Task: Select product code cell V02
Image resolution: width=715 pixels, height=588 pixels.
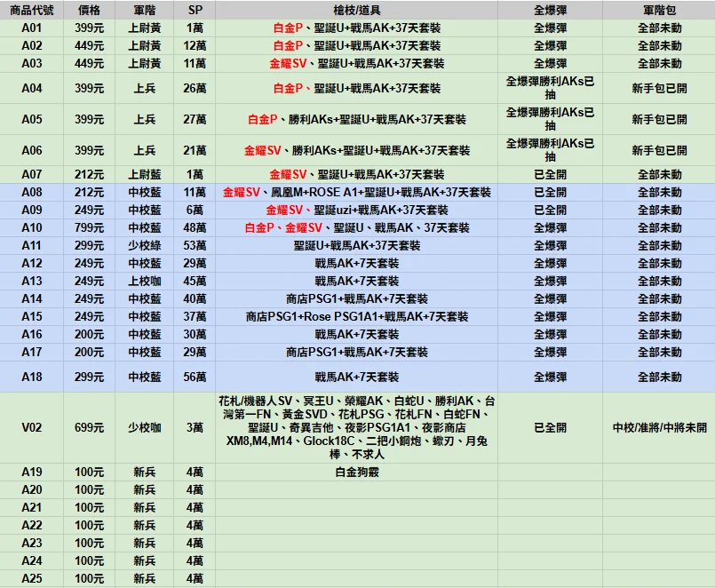Action: coord(32,428)
